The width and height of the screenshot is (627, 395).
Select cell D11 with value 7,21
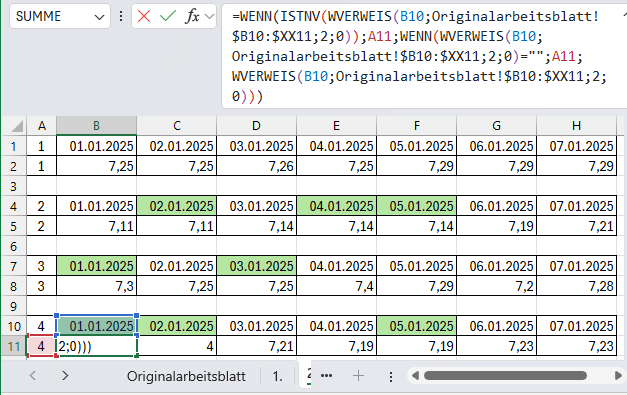point(256,346)
